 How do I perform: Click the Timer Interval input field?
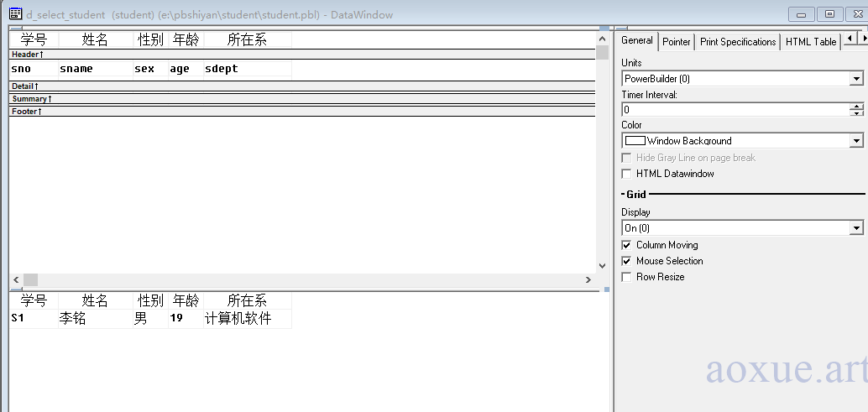735,109
